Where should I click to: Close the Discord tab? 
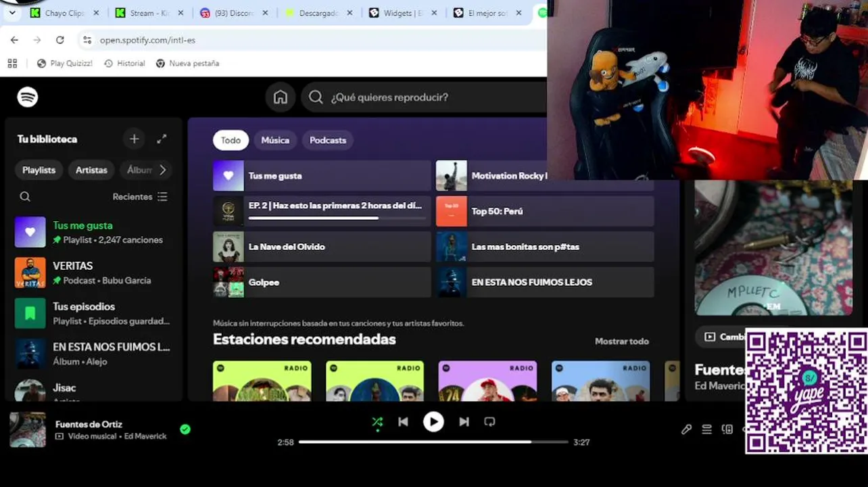pyautogui.click(x=265, y=13)
